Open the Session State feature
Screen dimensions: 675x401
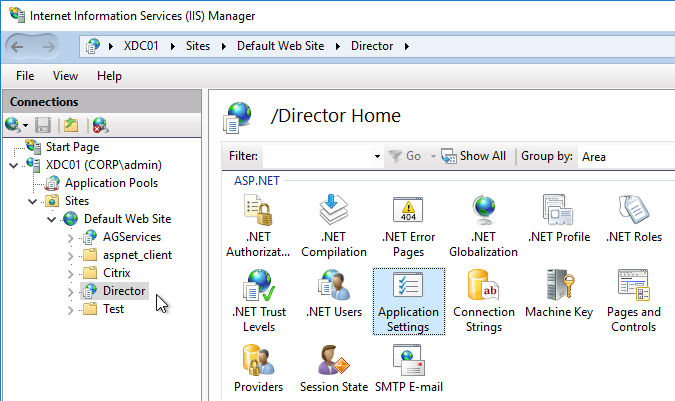tap(334, 368)
